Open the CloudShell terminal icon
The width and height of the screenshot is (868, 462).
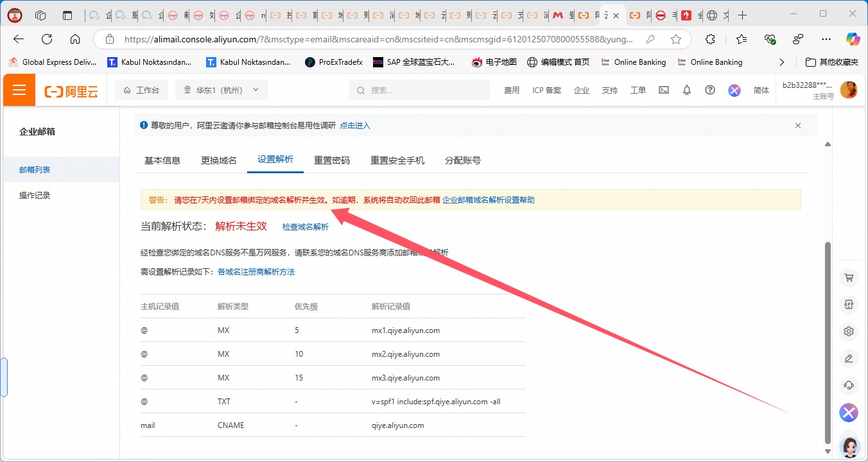[x=664, y=90]
